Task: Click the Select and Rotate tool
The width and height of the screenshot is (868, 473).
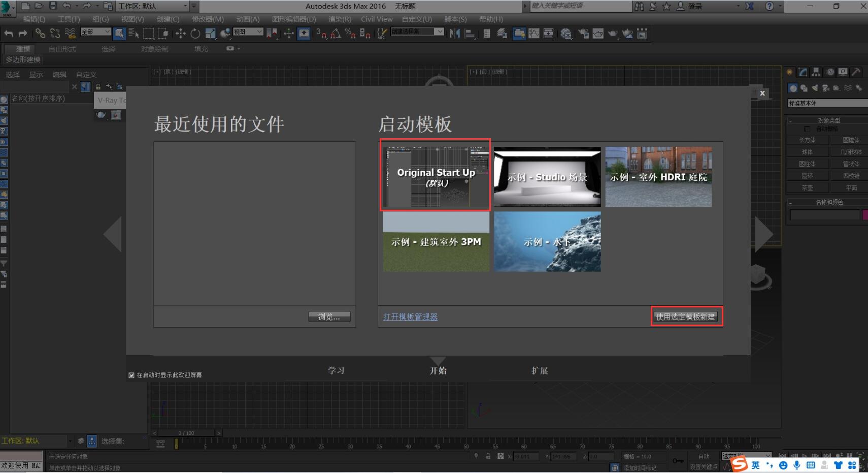Action: point(195,34)
